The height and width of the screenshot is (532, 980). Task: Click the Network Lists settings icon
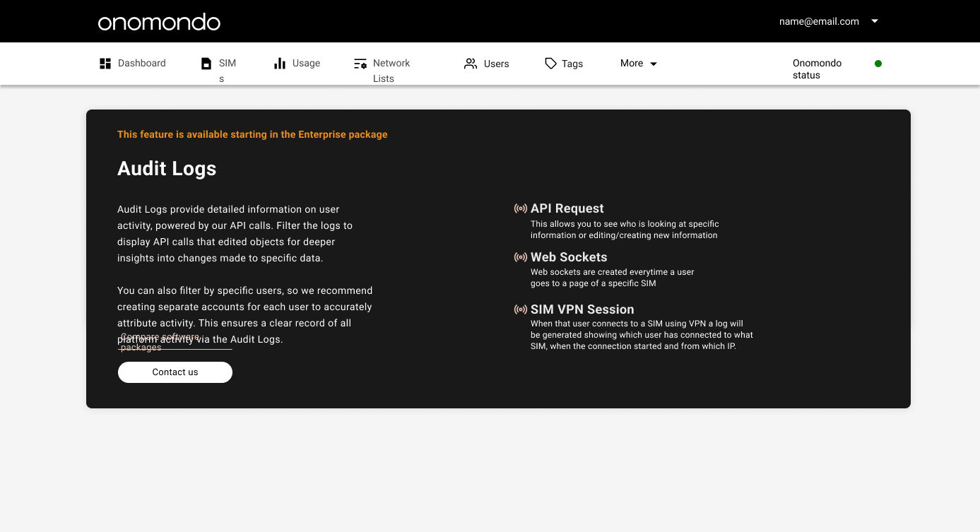(x=360, y=64)
